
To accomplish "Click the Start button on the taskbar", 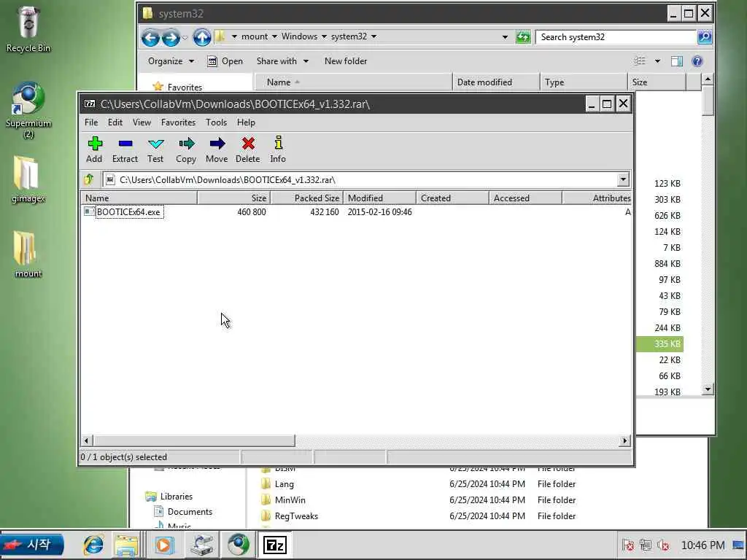I will 32,545.
